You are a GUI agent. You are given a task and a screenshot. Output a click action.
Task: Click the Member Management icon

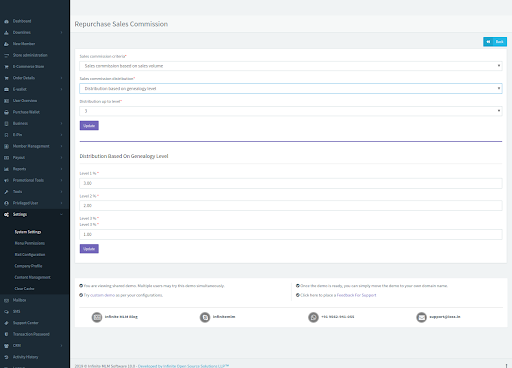point(6,146)
